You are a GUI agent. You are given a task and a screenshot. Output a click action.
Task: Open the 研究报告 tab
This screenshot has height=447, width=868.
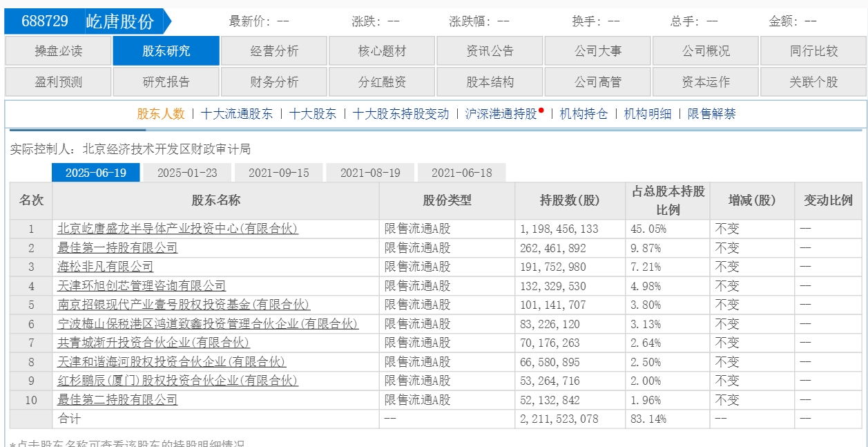166,82
